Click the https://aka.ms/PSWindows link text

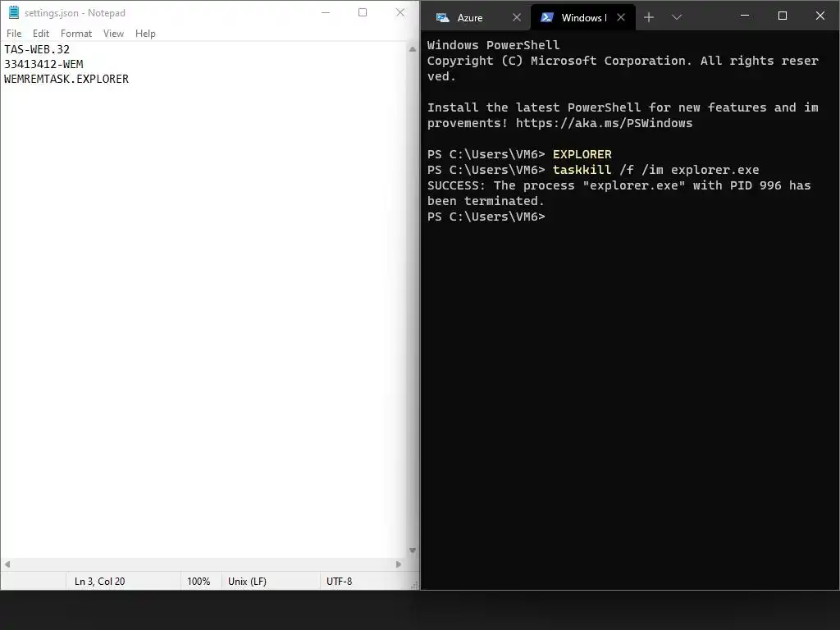tap(605, 123)
